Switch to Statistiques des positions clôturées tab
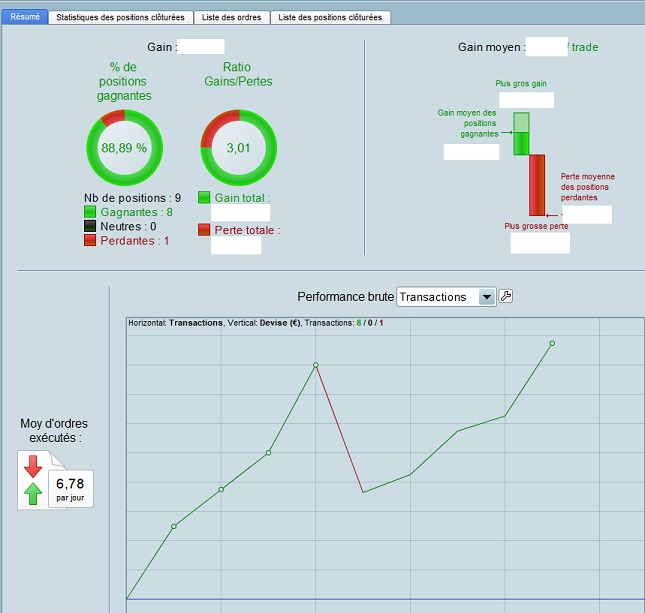 tap(121, 17)
